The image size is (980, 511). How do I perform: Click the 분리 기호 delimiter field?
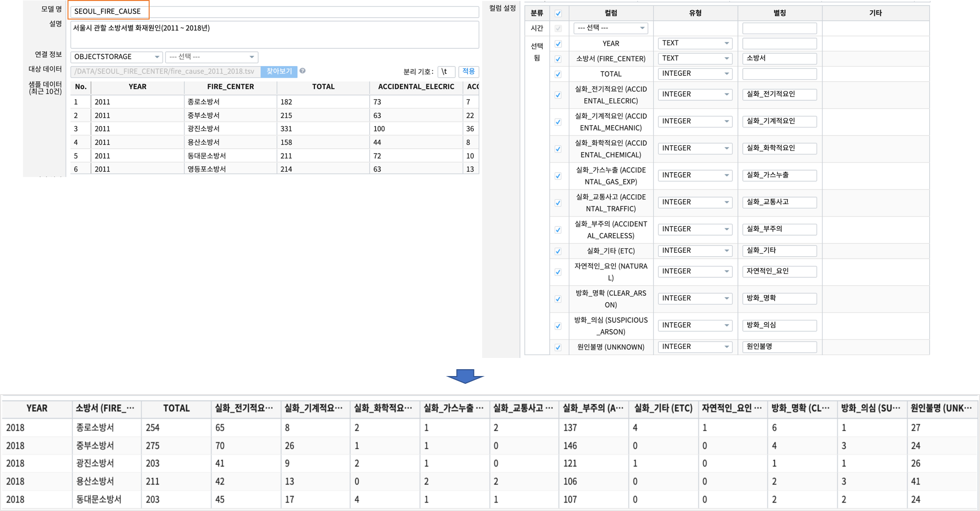pos(446,71)
